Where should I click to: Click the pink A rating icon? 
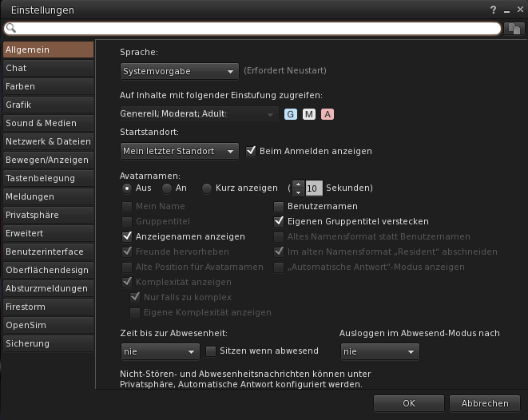point(328,114)
